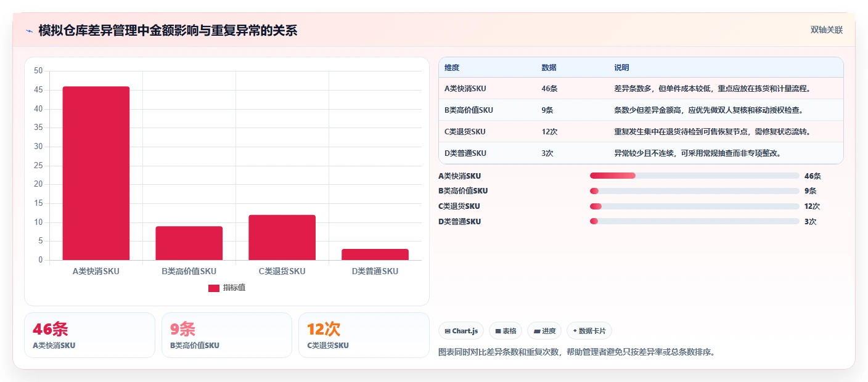Open the 46条 A类快消SKU data card
The width and height of the screenshot is (868, 382).
[89, 335]
